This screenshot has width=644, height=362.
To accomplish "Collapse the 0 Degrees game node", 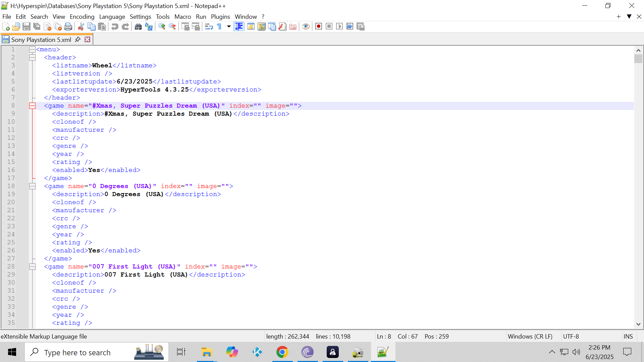I will [x=32, y=186].
